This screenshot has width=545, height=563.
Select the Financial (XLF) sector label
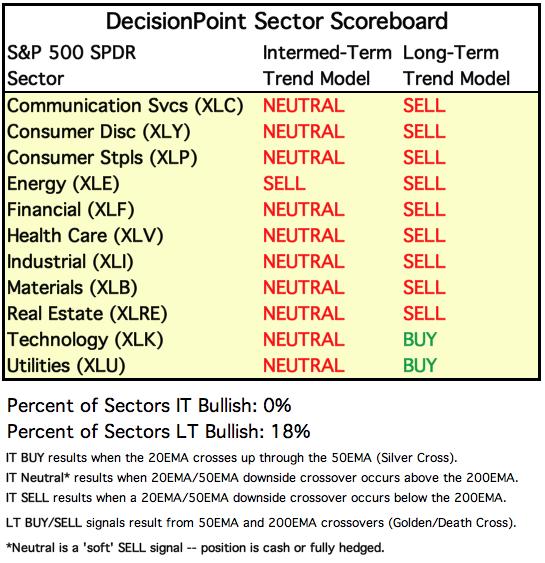click(70, 210)
